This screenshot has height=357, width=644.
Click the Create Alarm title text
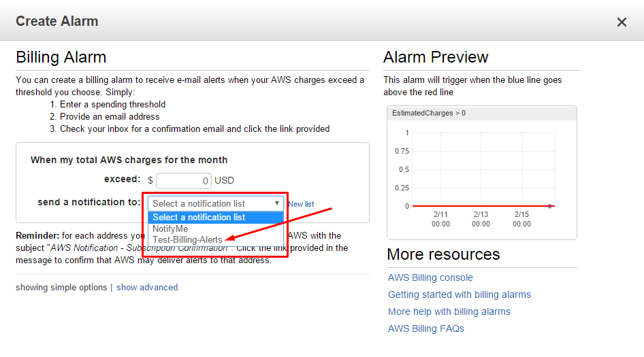(57, 21)
